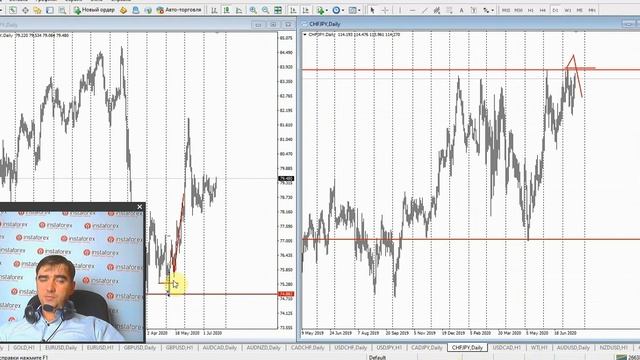The width and height of the screenshot is (640, 360).
Task: Maximize the left chart window
Action: point(273,25)
